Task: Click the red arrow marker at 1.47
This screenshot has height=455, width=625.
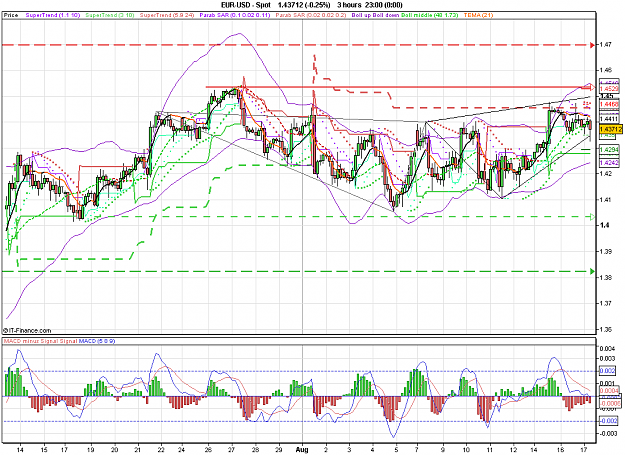Action: (x=592, y=45)
